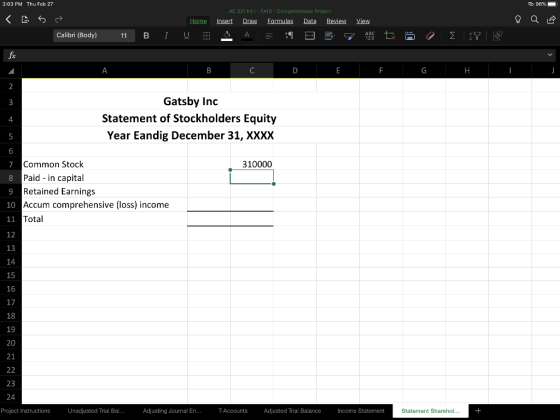Screen dimensions: 560x420
Task: Click the AutoSum sigma icon
Action: 452,35
